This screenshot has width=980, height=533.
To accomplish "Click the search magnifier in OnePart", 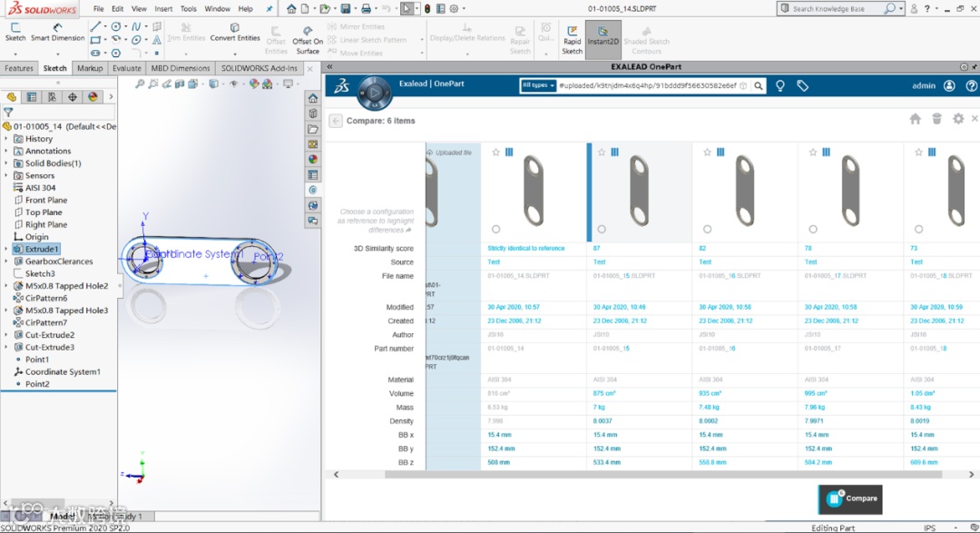I will [759, 85].
